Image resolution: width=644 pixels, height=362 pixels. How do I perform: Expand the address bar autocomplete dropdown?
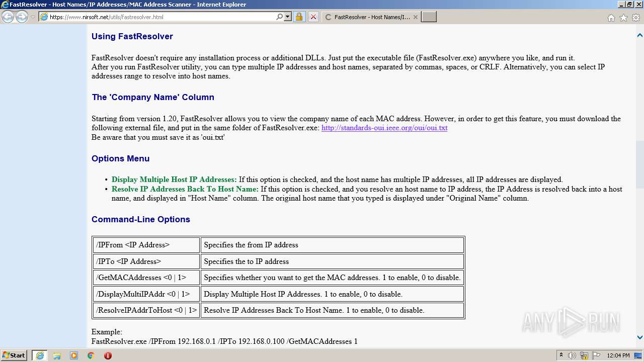coord(288,17)
